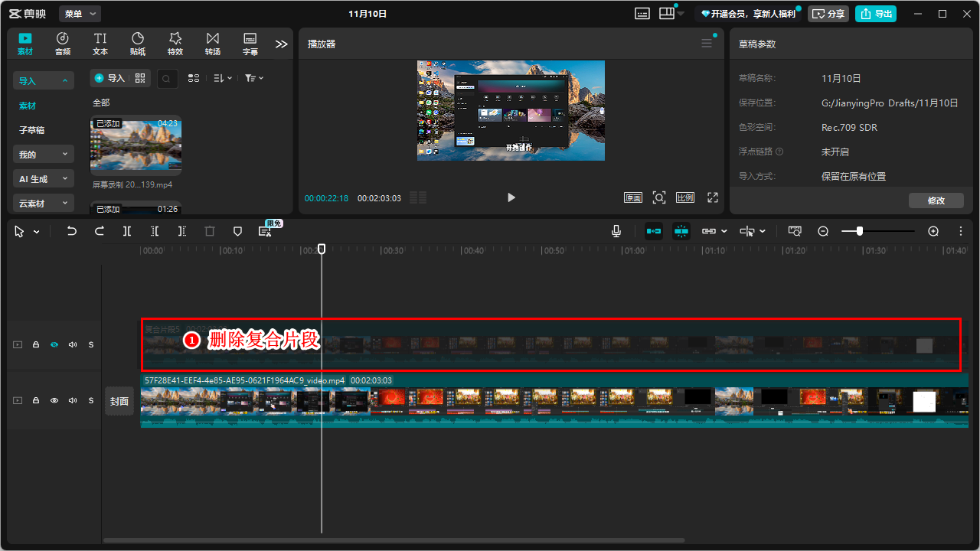Click the timeline zoom slider handle
This screenshot has width=980, height=551.
[860, 231]
